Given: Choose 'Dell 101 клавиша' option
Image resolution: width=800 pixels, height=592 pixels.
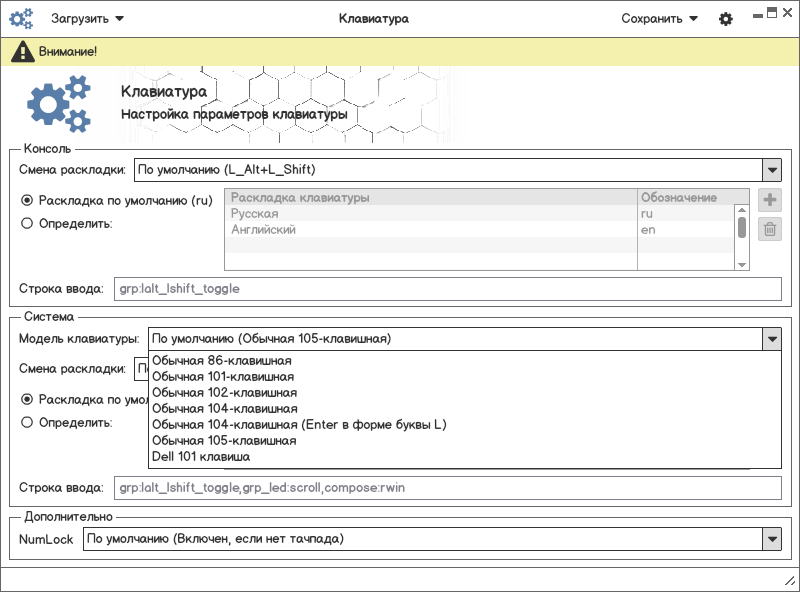Looking at the screenshot, I should point(200,457).
